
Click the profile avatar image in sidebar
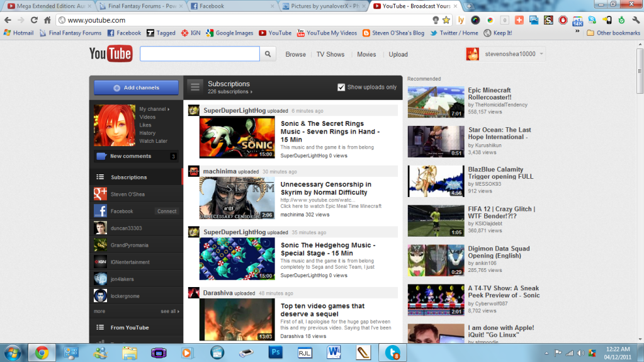(114, 125)
